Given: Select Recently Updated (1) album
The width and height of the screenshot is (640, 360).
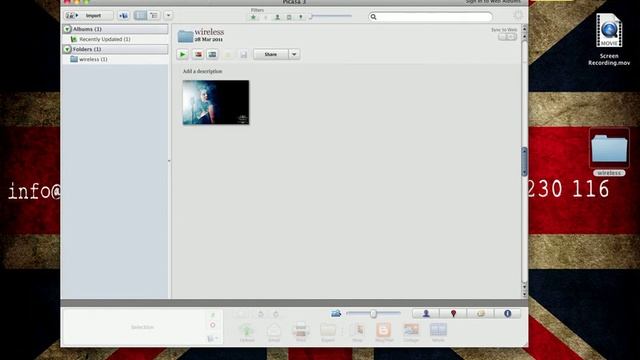Looking at the screenshot, I should click(x=104, y=39).
